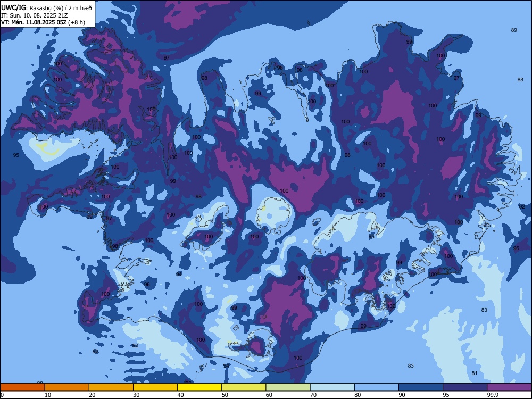Click the legend tick label '30'
Screen dimensions: 532x399
(x=136, y=395)
